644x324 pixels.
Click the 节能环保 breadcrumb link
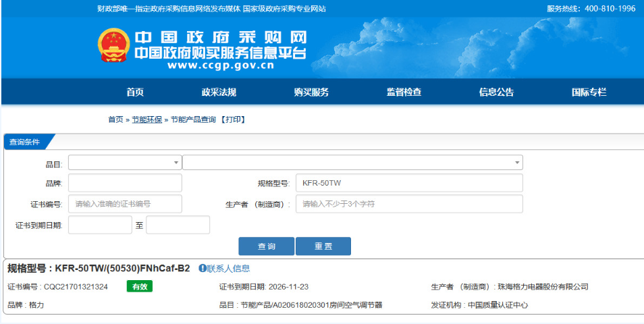tap(146, 119)
